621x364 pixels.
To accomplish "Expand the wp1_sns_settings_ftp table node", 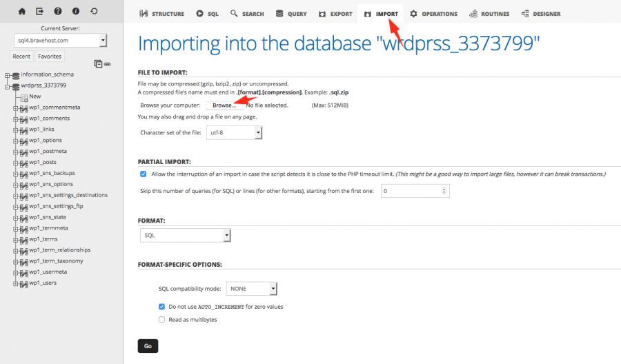I will coord(15,207).
